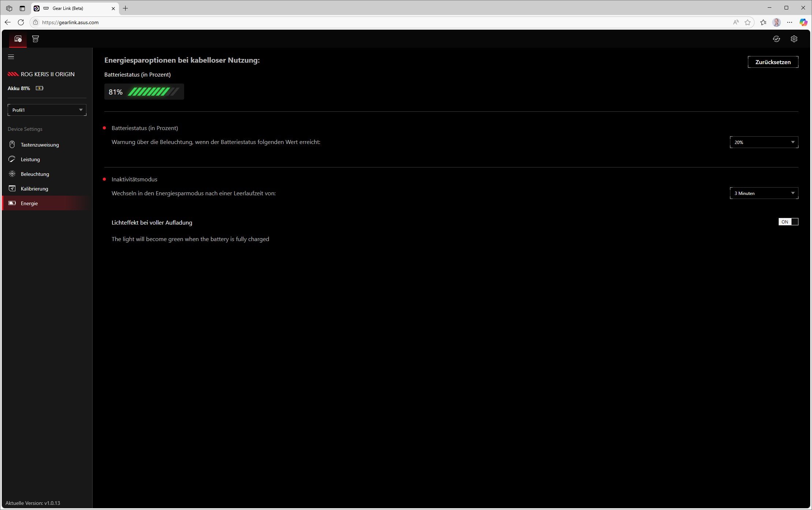The height and width of the screenshot is (510, 812).
Task: Click the devices icon in top bar
Action: [x=18, y=39]
